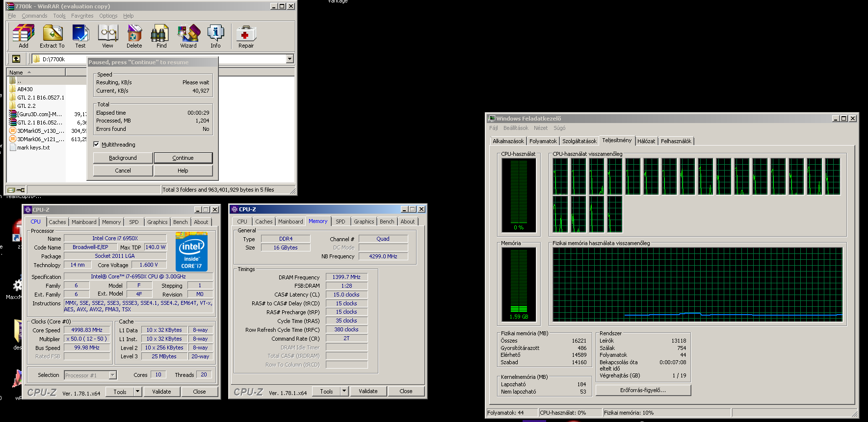Select the 3DMark05_v130 file

(36, 131)
